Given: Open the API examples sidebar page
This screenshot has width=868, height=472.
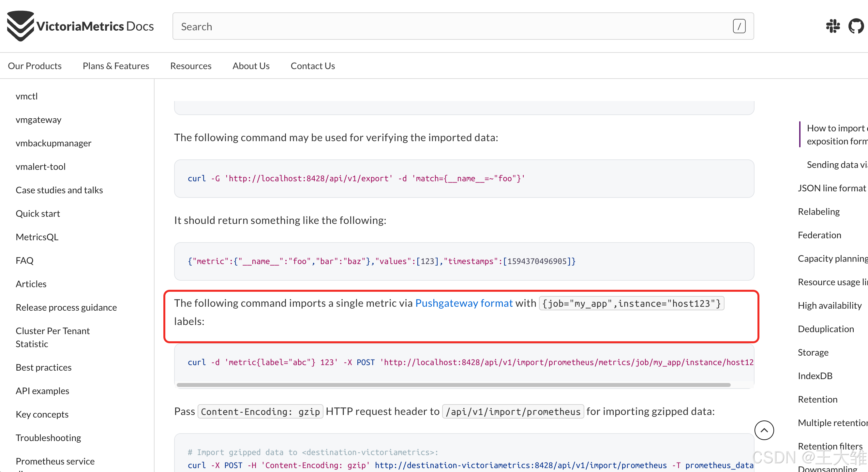Looking at the screenshot, I should tap(42, 391).
